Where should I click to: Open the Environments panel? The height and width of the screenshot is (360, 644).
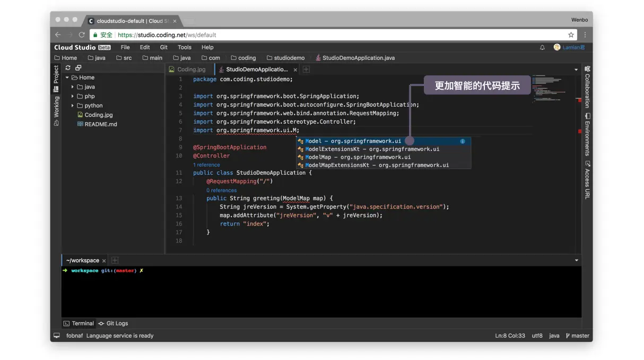click(x=587, y=134)
